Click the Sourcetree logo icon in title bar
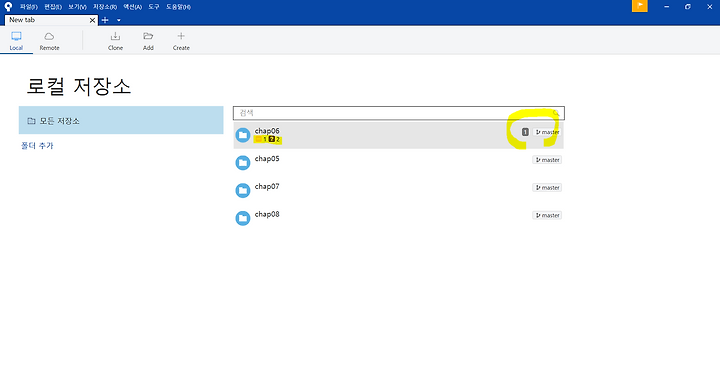Image resolution: width=720 pixels, height=386 pixels. coord(8,6)
